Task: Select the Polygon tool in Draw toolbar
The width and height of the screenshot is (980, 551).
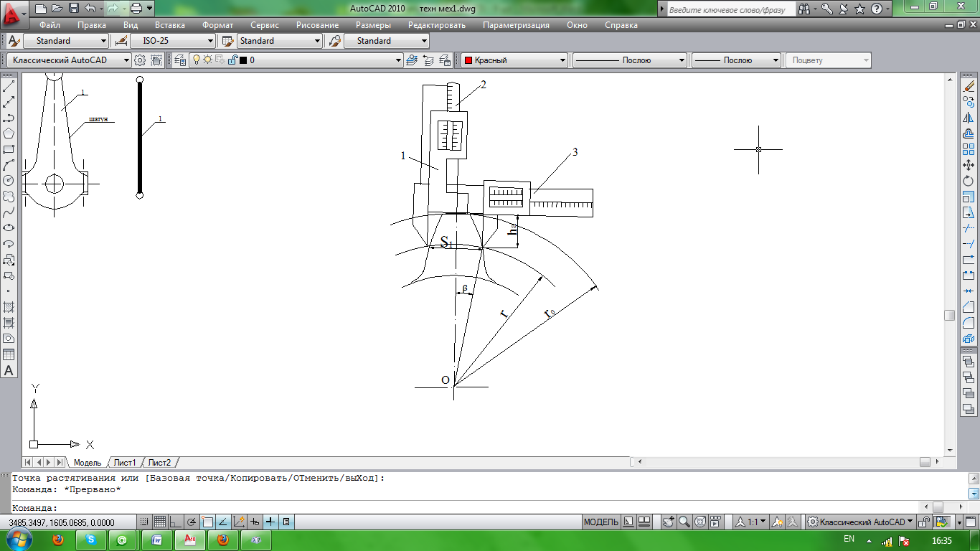Action: 9,133
